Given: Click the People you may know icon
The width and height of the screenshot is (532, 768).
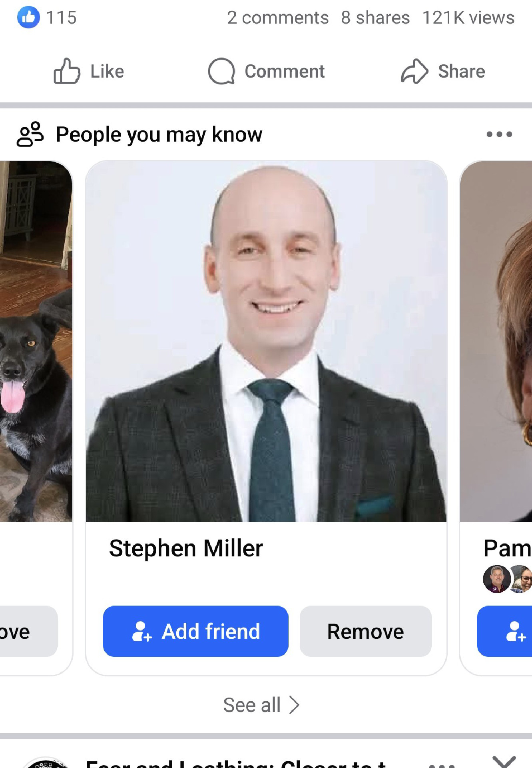Looking at the screenshot, I should [30, 134].
